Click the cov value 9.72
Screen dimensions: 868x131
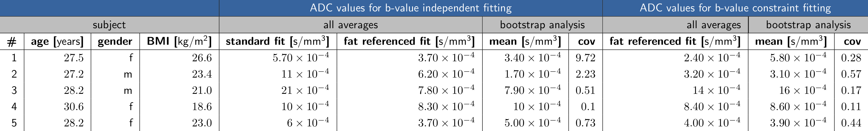point(585,58)
